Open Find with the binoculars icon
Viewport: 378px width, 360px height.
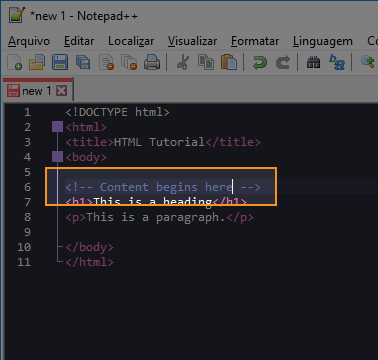tap(313, 62)
